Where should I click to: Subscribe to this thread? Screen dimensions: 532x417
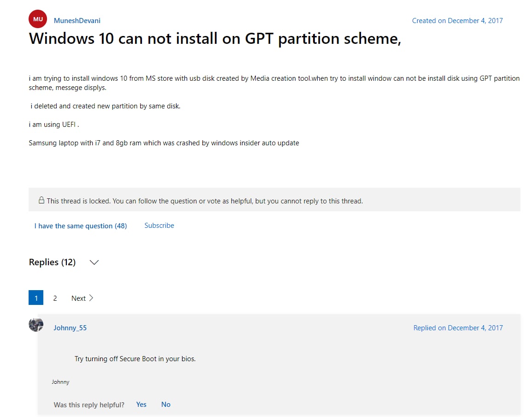[x=159, y=226]
